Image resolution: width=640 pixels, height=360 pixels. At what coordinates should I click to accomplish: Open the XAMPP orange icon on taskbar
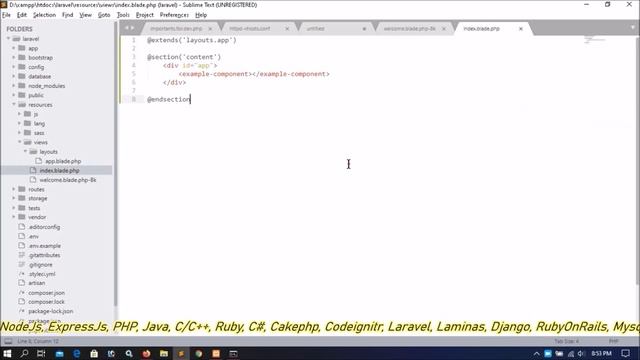[x=216, y=353]
